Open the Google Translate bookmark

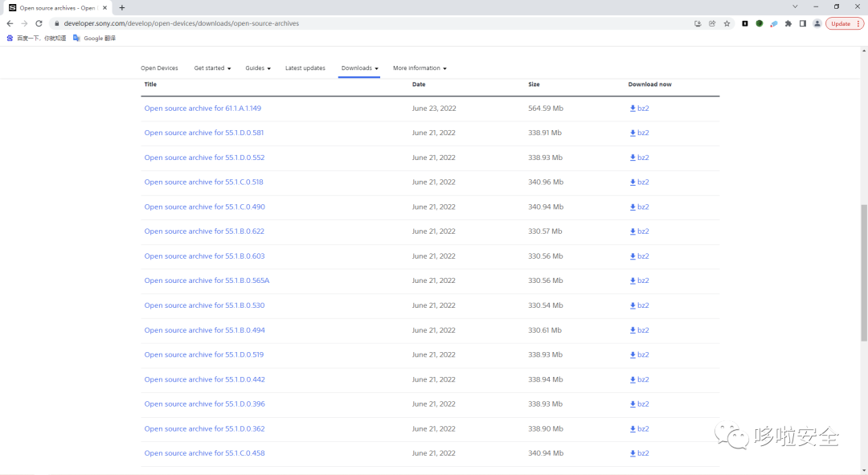[94, 39]
